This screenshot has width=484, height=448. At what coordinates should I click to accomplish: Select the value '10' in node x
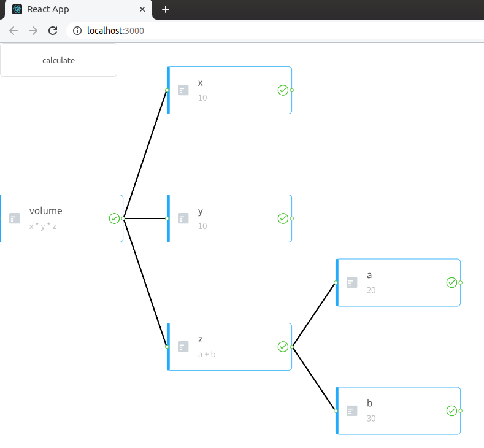coord(202,98)
